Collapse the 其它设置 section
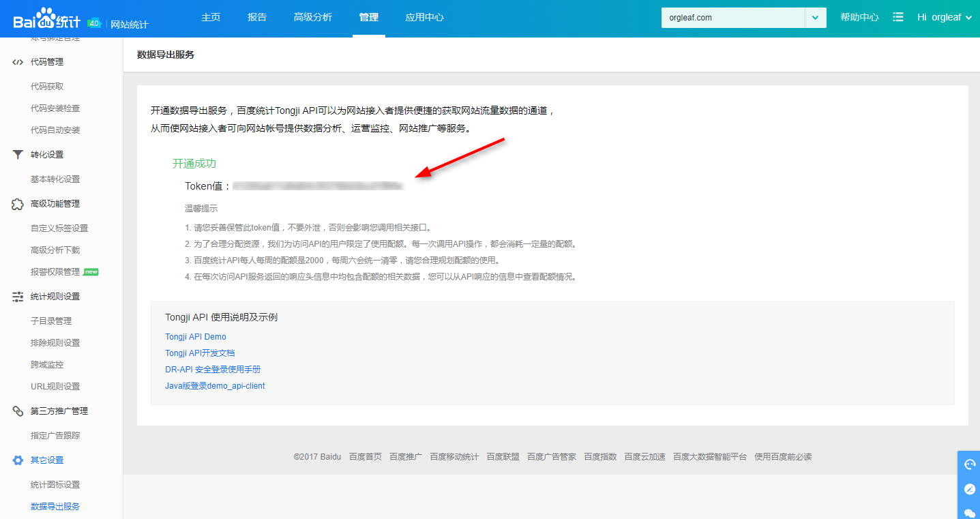The height and width of the screenshot is (519, 980). pyautogui.click(x=47, y=460)
